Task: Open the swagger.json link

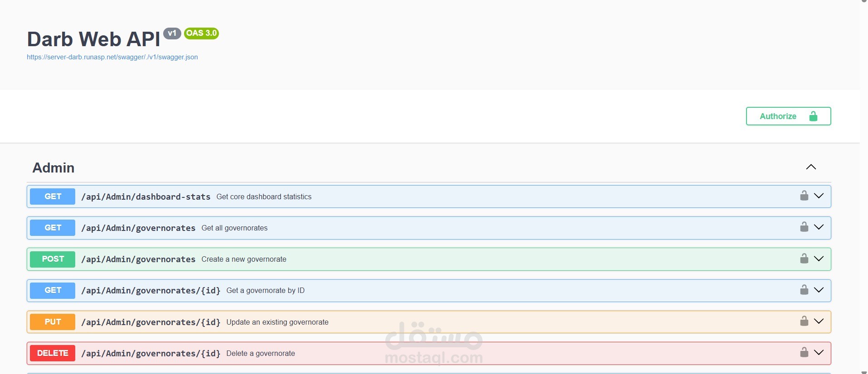Action: pyautogui.click(x=112, y=57)
